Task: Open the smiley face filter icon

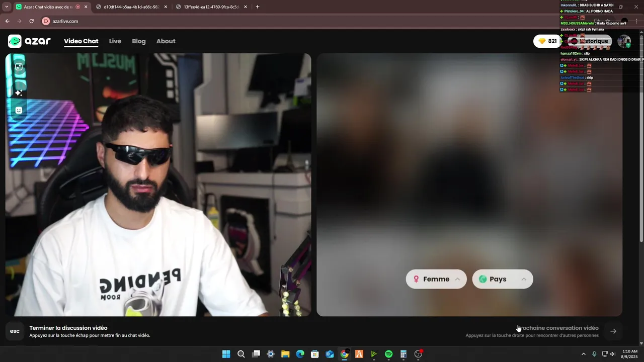Action: pos(19,110)
